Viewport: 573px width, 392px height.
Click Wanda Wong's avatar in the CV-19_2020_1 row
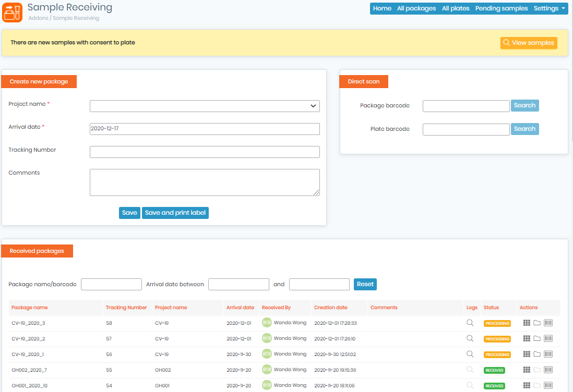[267, 354]
